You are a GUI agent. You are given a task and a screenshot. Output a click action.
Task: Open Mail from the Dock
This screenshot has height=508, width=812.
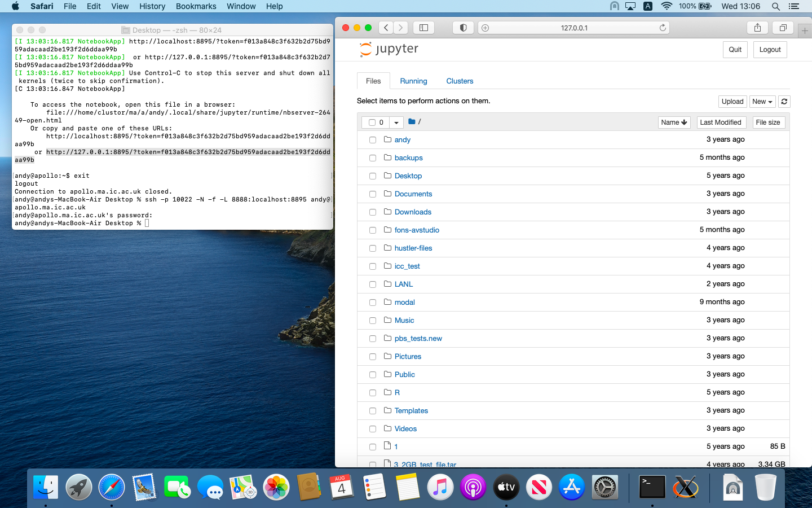pyautogui.click(x=144, y=487)
